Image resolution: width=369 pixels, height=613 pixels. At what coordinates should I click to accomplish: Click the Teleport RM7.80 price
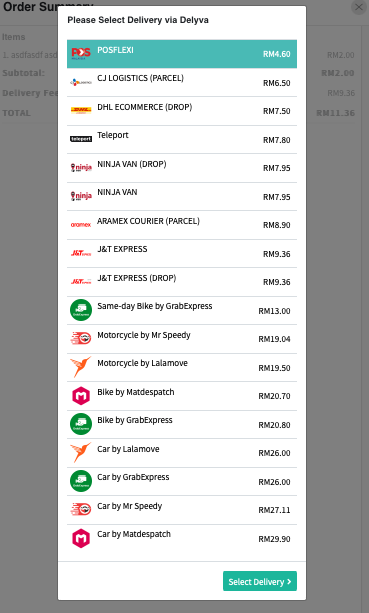[276, 140]
